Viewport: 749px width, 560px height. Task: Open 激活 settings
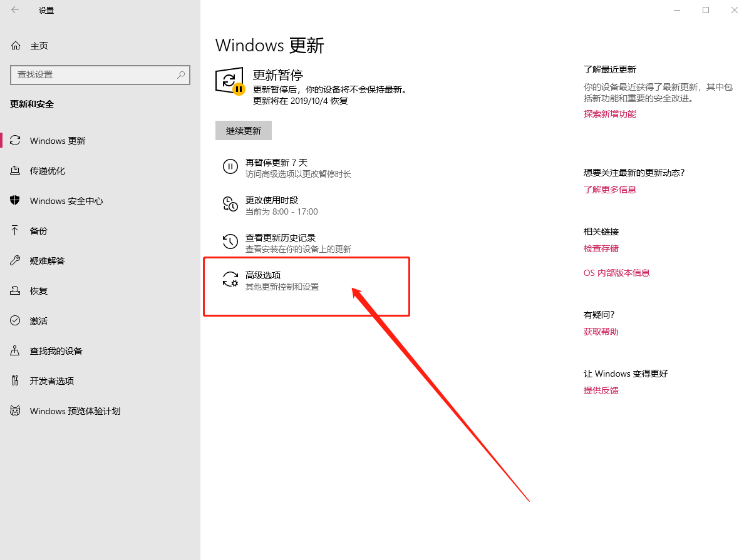point(37,320)
